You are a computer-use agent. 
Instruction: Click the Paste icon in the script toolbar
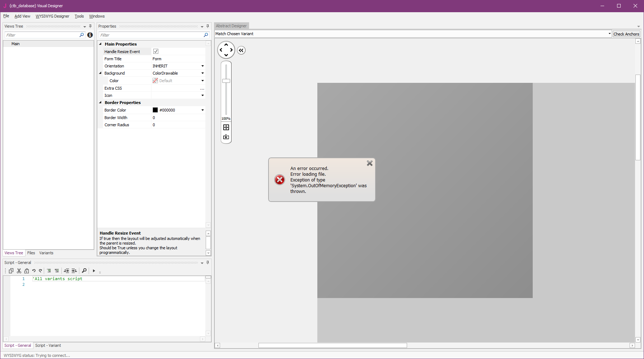point(27,271)
